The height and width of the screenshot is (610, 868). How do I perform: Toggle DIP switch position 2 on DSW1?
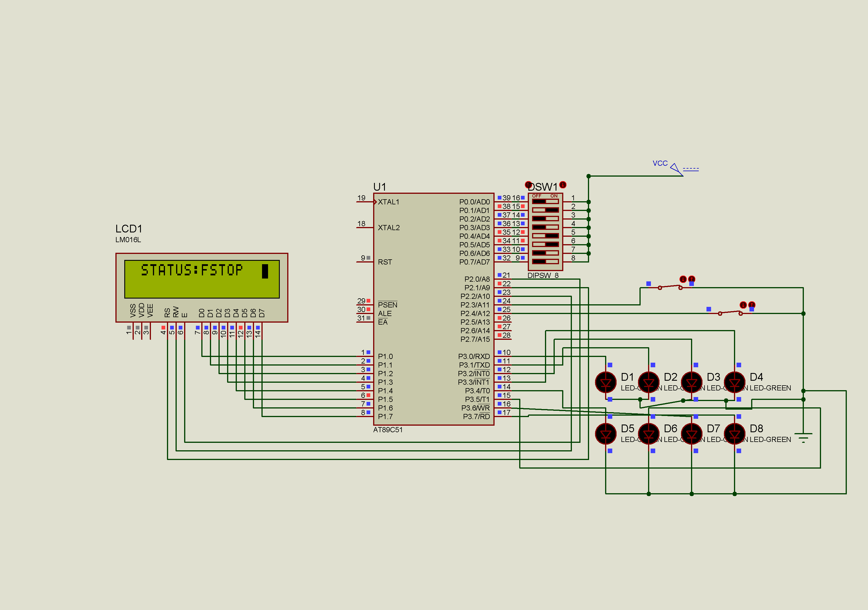(545, 210)
